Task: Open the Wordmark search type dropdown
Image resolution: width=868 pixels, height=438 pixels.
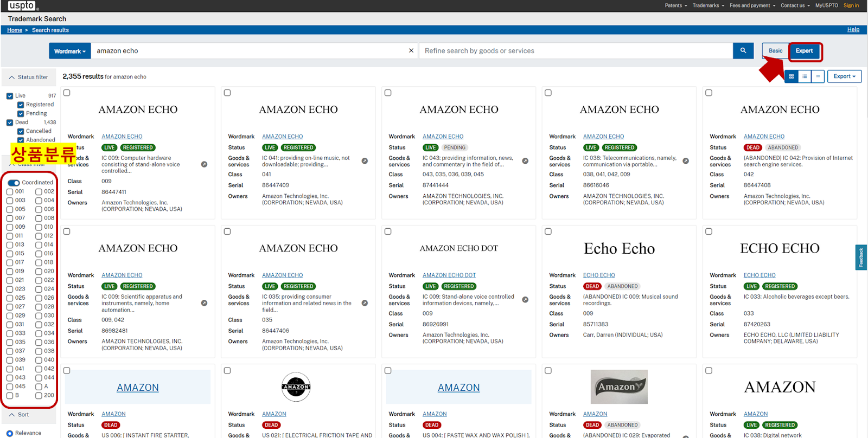Action: point(70,51)
